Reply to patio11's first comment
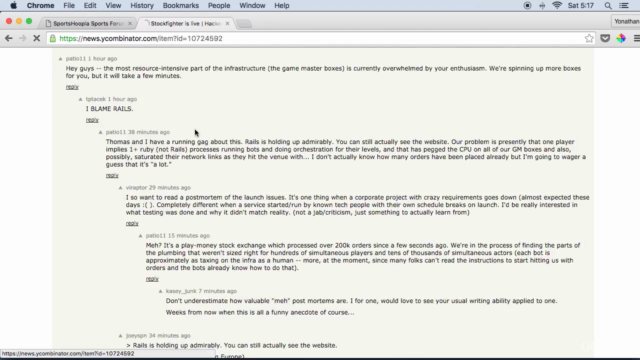 tap(72, 87)
